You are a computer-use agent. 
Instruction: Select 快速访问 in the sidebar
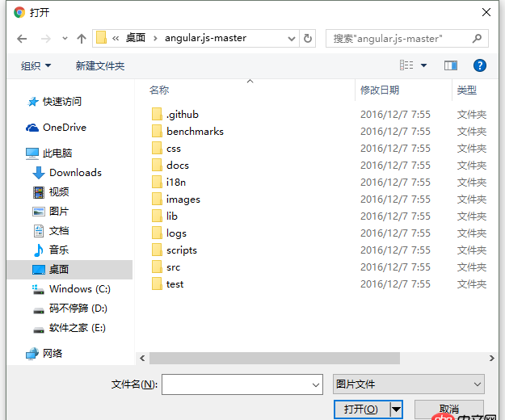pyautogui.click(x=55, y=102)
